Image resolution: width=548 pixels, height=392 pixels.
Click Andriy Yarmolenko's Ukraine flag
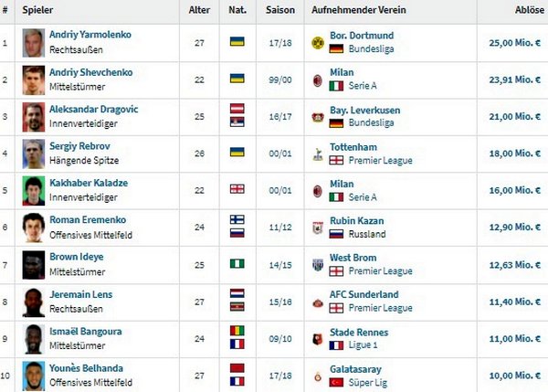click(x=237, y=42)
